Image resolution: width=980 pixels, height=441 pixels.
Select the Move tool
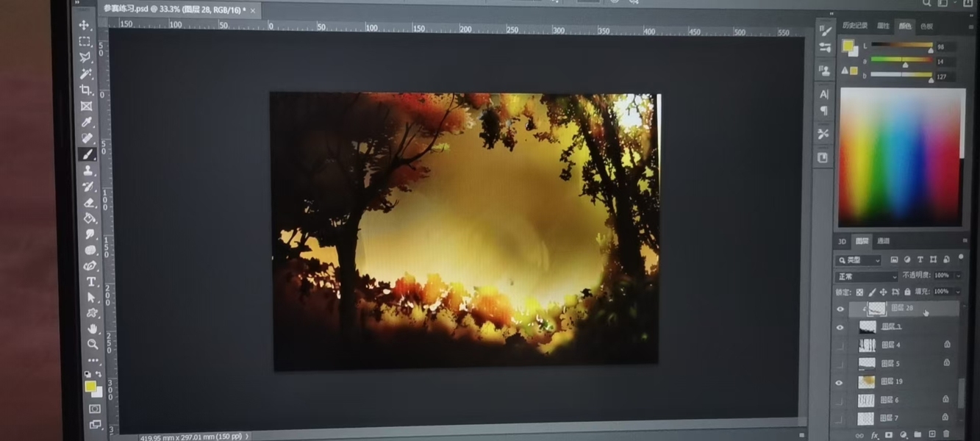[84, 26]
